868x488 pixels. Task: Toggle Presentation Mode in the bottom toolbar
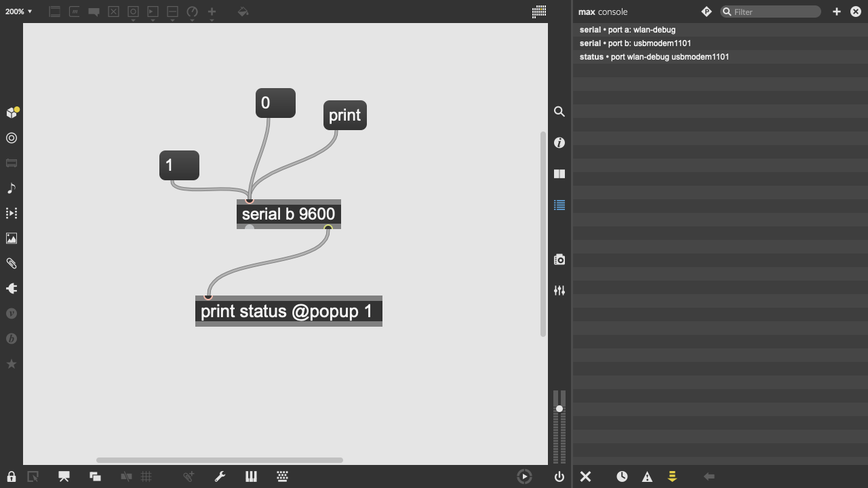click(64, 476)
